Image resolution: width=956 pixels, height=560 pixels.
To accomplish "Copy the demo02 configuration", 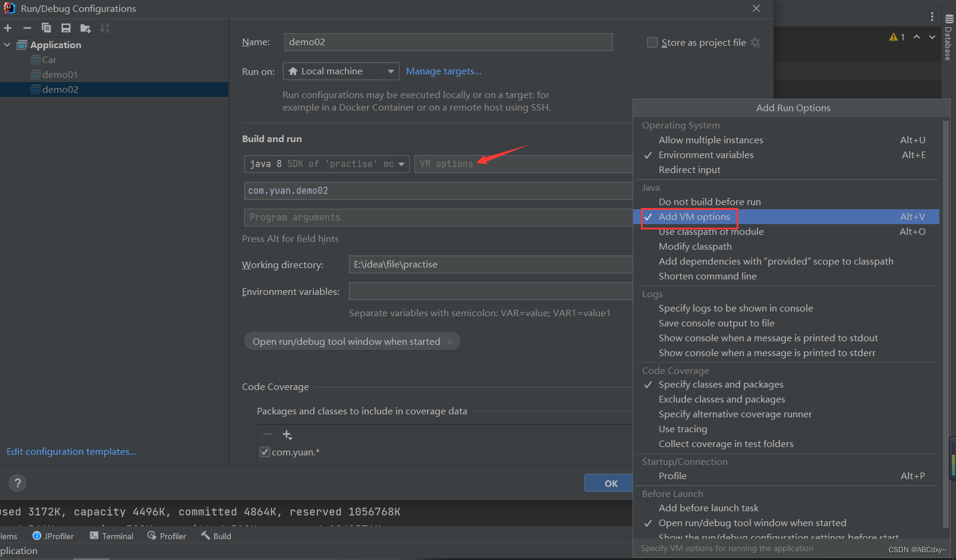I will [46, 27].
